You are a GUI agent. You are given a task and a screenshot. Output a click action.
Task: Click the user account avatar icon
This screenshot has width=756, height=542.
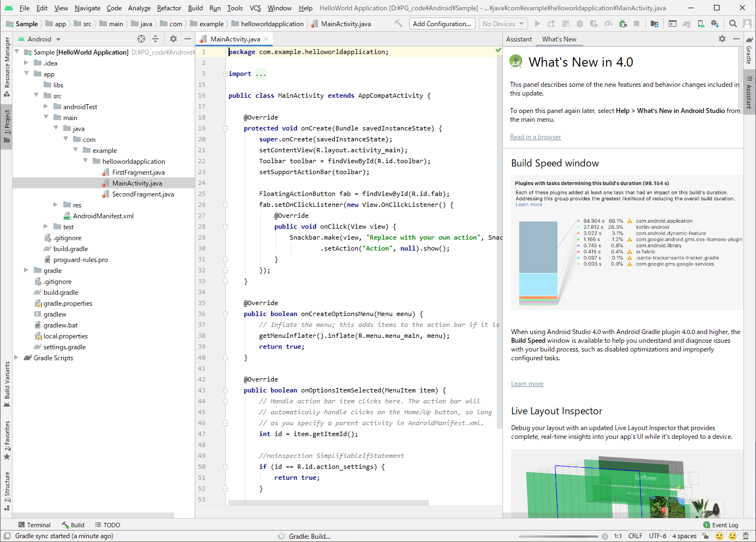pos(747,23)
